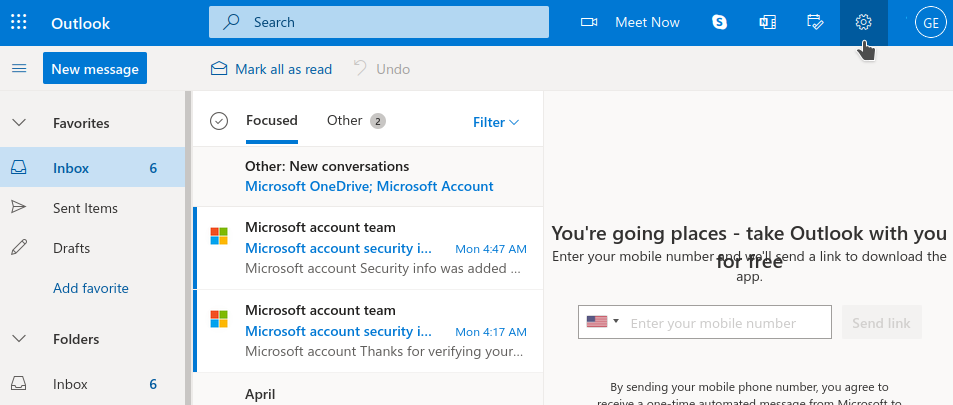Click the April group header

point(260,394)
